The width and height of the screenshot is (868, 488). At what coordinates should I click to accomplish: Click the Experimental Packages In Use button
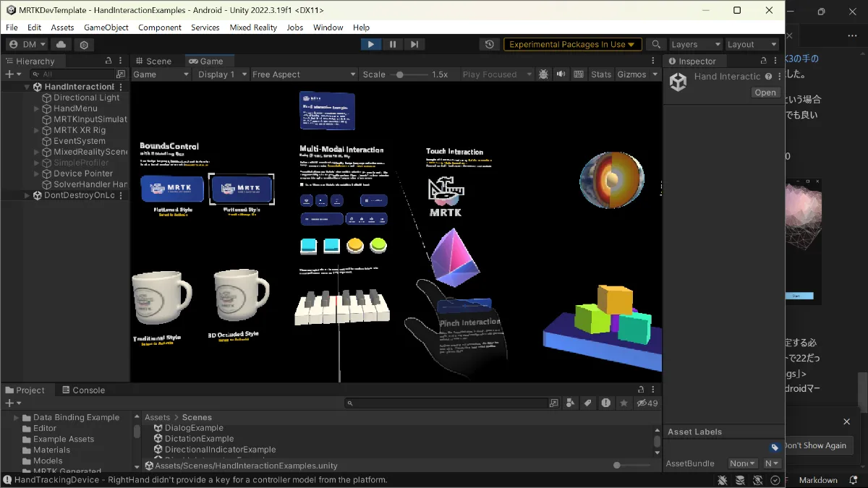coord(573,45)
